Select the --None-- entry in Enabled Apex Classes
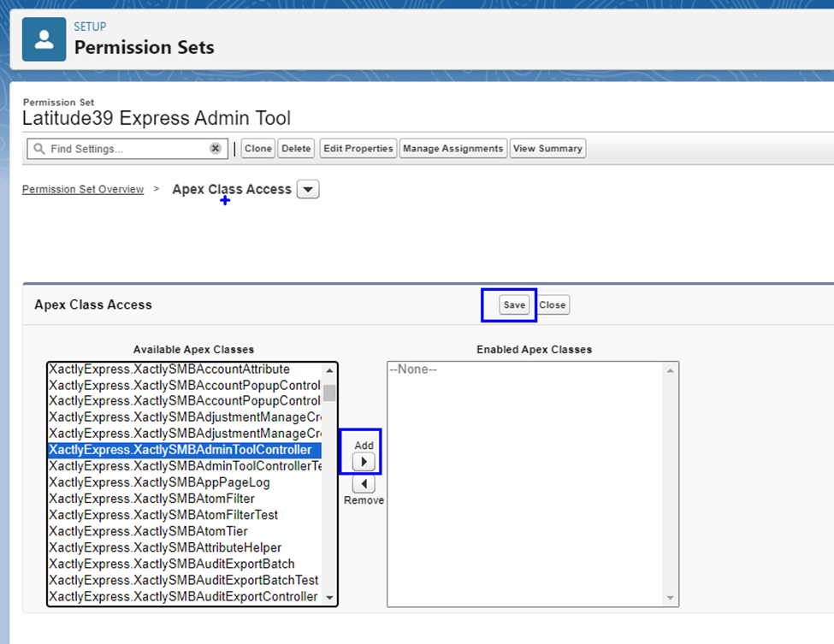This screenshot has width=834, height=644. 525,369
